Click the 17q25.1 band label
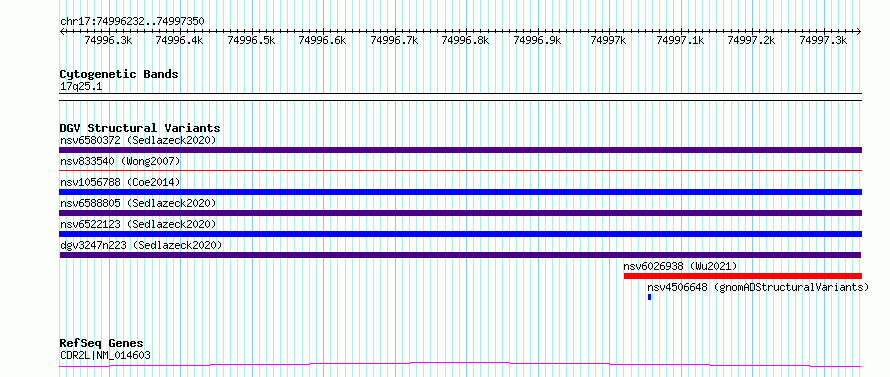Viewport: 890px width, 377px height. point(81,87)
